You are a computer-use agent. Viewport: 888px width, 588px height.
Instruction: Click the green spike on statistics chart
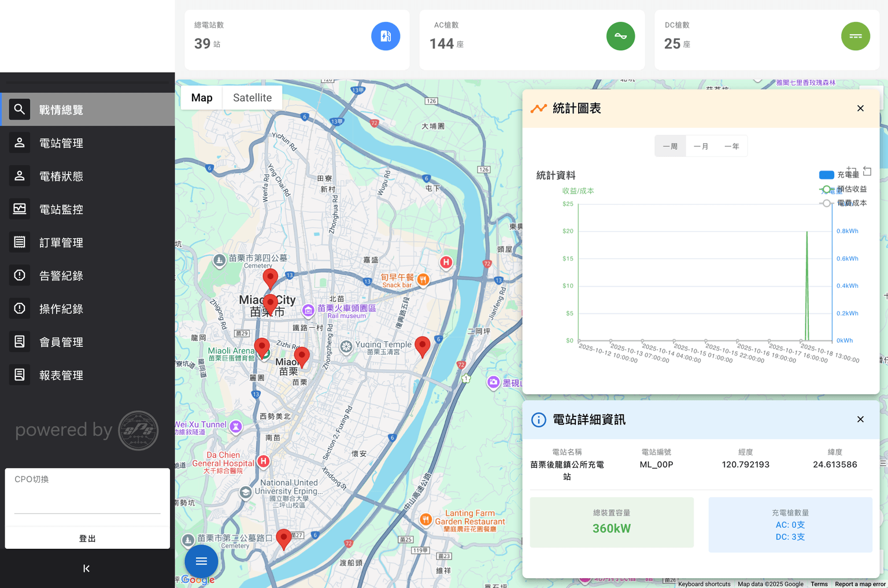click(807, 286)
